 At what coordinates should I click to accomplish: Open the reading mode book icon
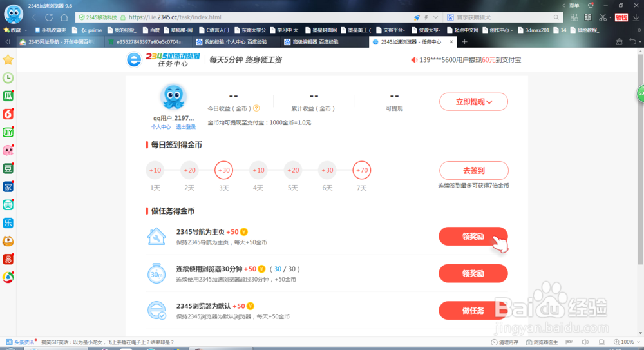click(588, 17)
